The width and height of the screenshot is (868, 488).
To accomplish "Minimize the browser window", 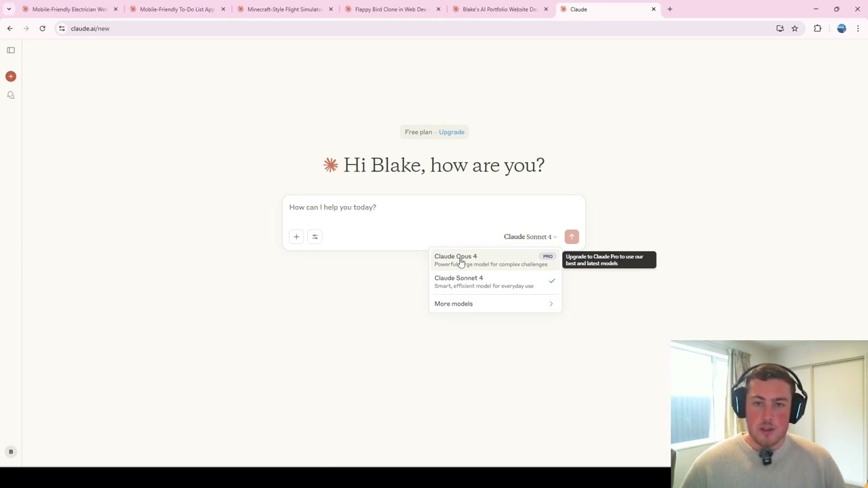I will pyautogui.click(x=816, y=9).
